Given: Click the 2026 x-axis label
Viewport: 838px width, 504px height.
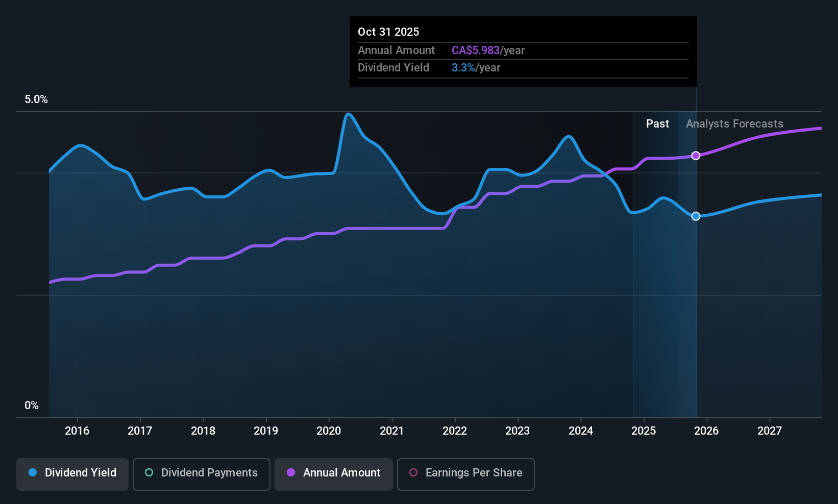Looking at the screenshot, I should [707, 431].
